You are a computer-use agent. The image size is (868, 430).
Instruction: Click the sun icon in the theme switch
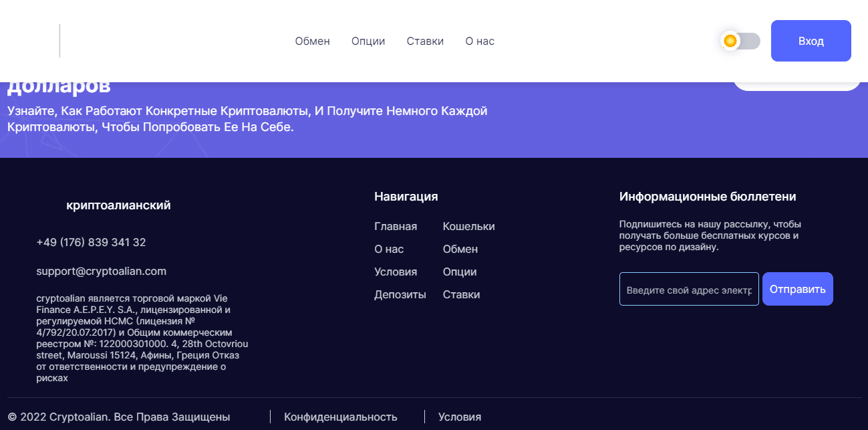point(729,41)
